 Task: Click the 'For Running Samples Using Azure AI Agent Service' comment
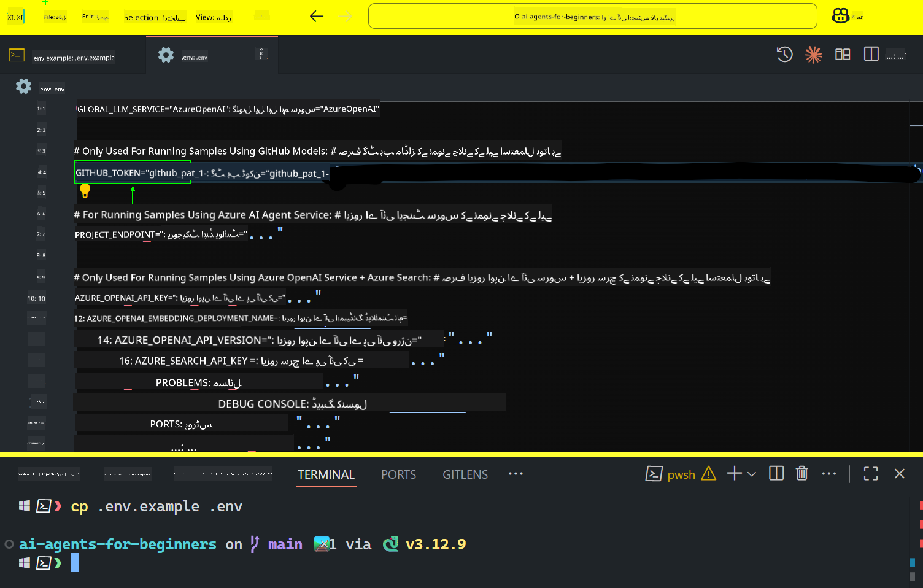(x=312, y=215)
